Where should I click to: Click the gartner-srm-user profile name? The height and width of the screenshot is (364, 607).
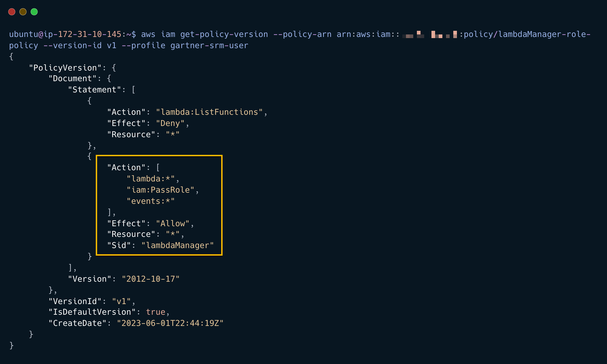point(209,46)
